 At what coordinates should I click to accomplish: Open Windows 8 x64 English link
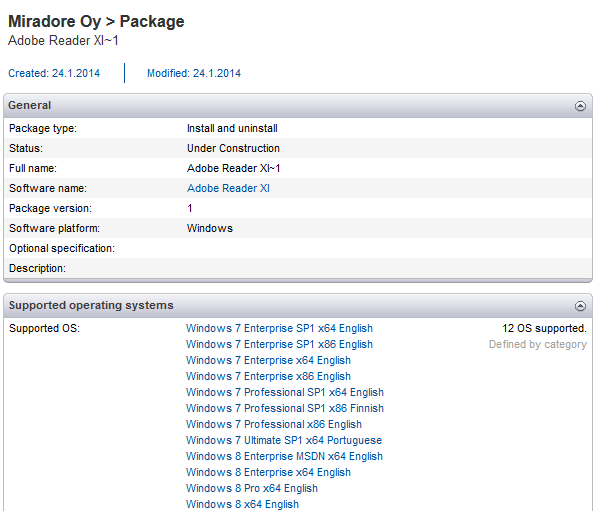click(x=242, y=504)
